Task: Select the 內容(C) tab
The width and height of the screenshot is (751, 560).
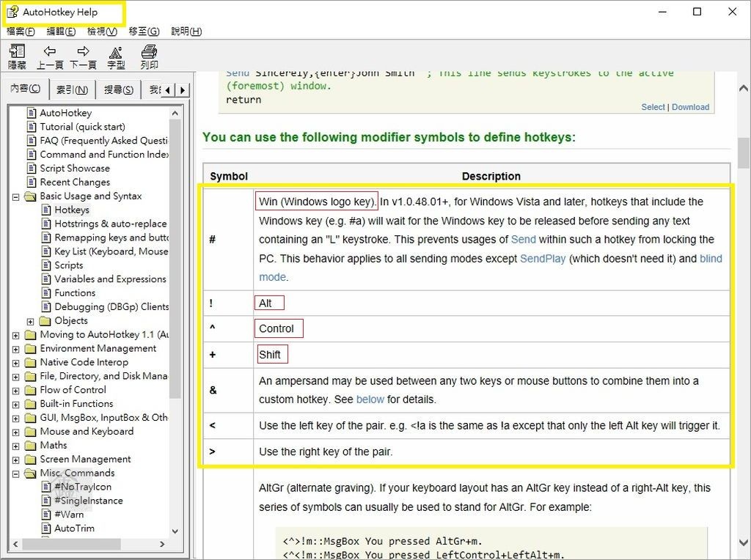Action: pyautogui.click(x=26, y=89)
